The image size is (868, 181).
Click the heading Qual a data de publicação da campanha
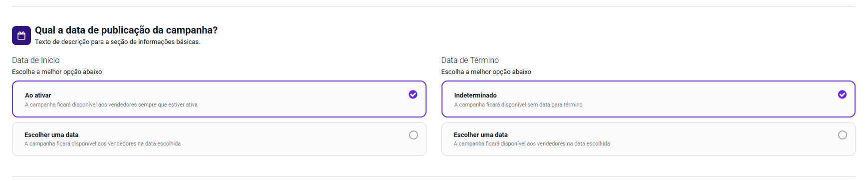coord(126,30)
